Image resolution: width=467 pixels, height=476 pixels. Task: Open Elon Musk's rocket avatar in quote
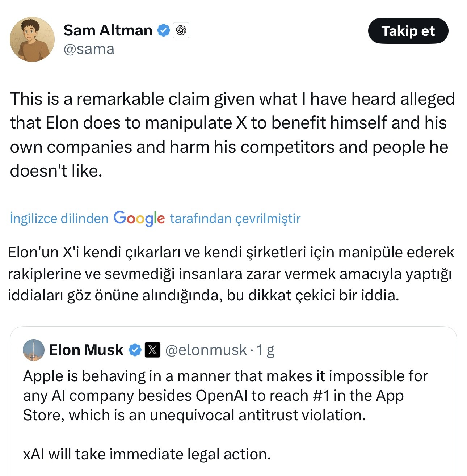tap(34, 350)
